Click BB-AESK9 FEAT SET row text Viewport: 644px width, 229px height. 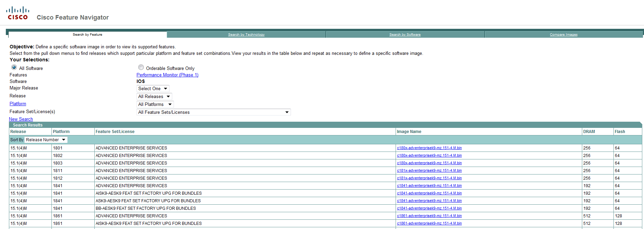(146, 208)
